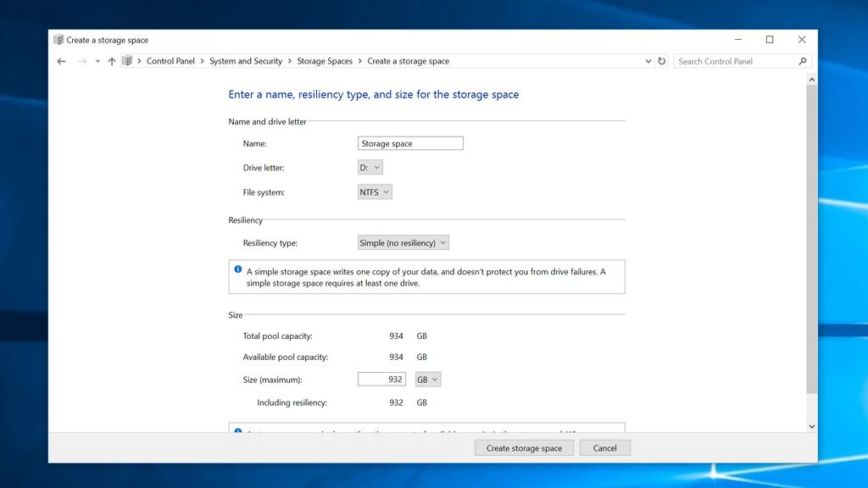Screen dimensions: 868x488
Task: Navigate to Storage Spaces breadcrumb
Action: click(325, 61)
